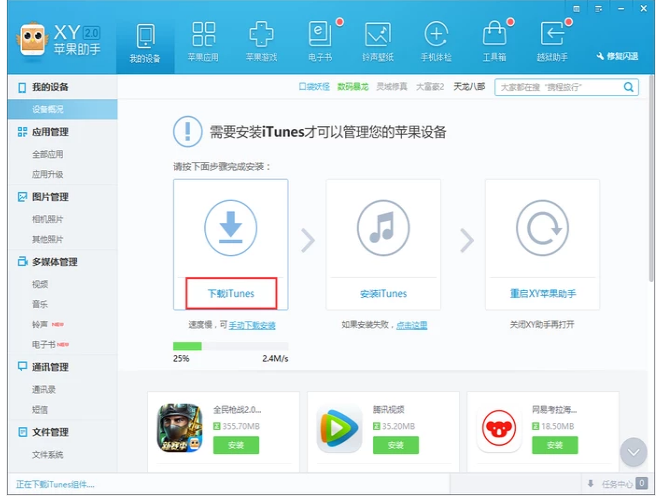
Task: Select 设备概况 in the sidebar
Action: pyautogui.click(x=48, y=109)
